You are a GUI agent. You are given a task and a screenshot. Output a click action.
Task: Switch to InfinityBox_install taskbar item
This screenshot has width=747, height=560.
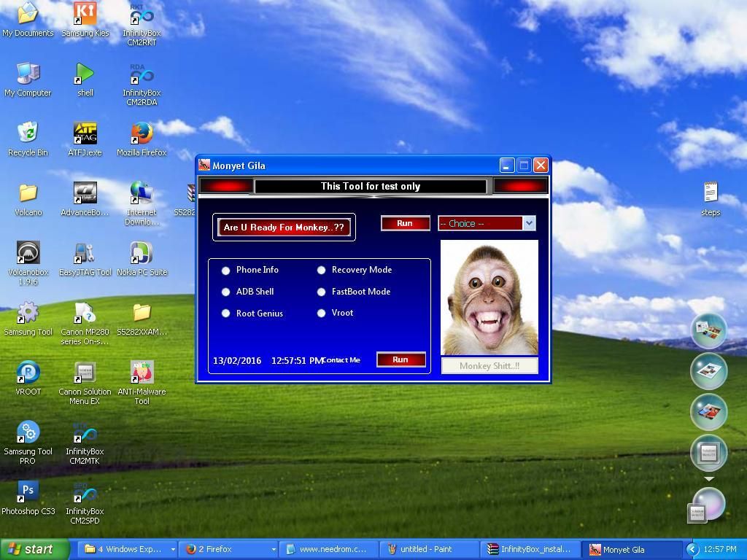point(531,550)
